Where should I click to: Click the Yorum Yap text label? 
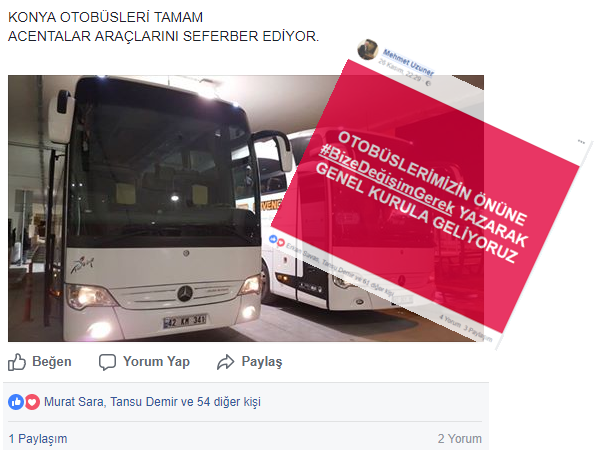pyautogui.click(x=156, y=361)
